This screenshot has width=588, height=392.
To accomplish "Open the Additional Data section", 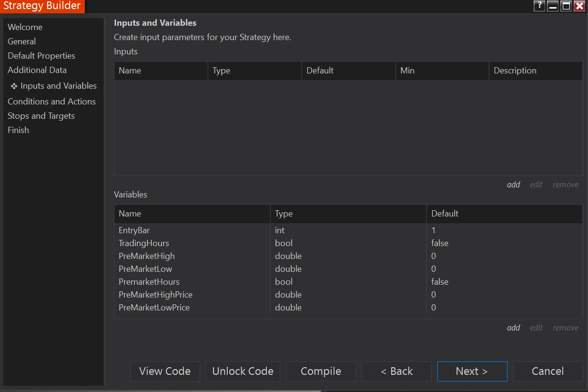I will tap(37, 70).
